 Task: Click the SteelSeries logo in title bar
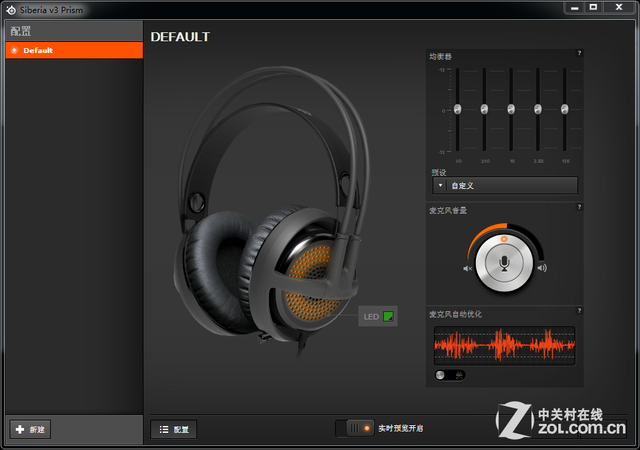(x=11, y=10)
